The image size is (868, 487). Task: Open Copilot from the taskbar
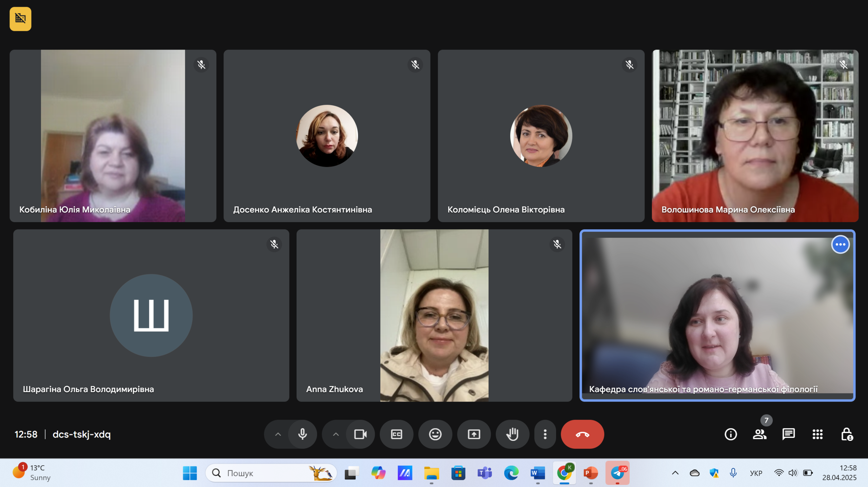[378, 473]
